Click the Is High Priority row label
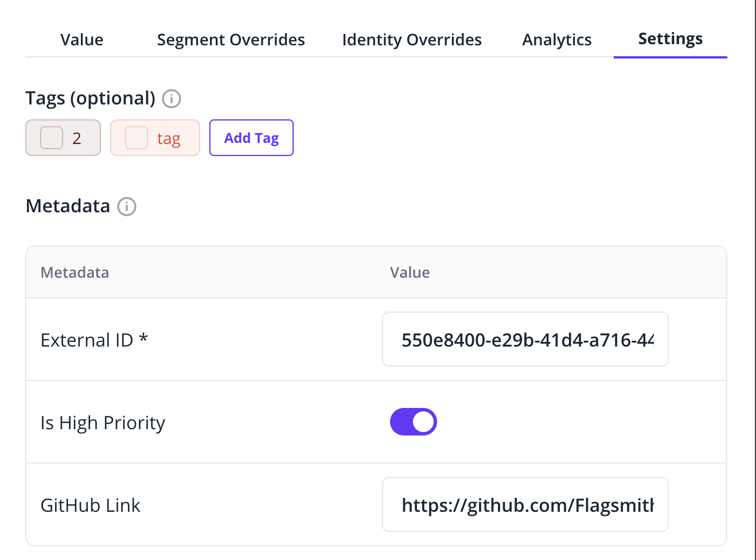Viewport: 756px width, 560px height. click(x=103, y=423)
